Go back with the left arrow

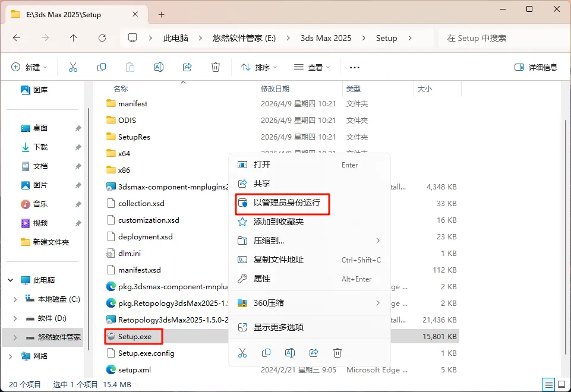pyautogui.click(x=17, y=38)
